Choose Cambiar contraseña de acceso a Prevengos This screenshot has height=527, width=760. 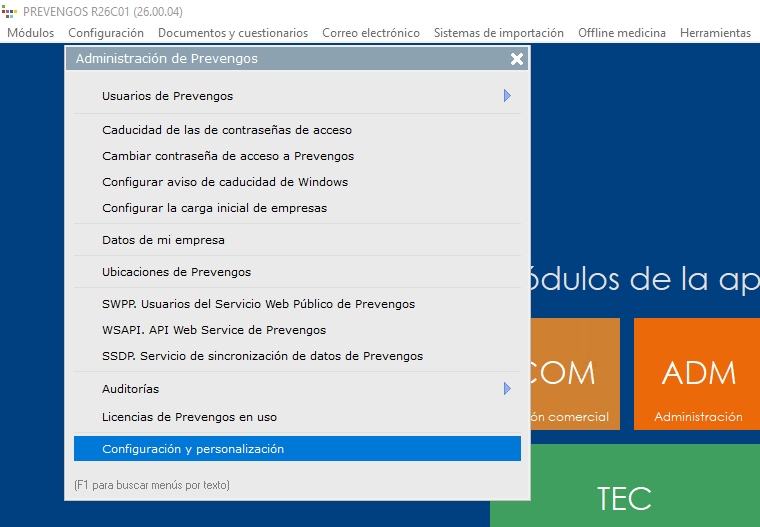pos(228,156)
